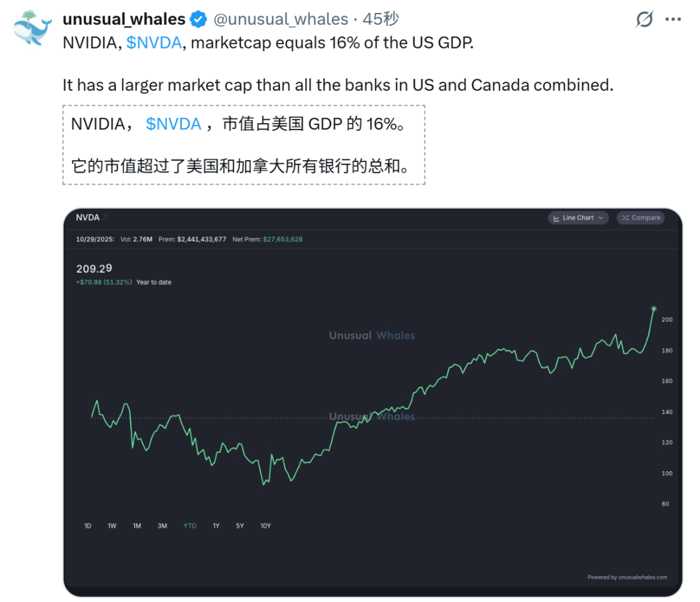Show the 5Y price history

click(240, 526)
